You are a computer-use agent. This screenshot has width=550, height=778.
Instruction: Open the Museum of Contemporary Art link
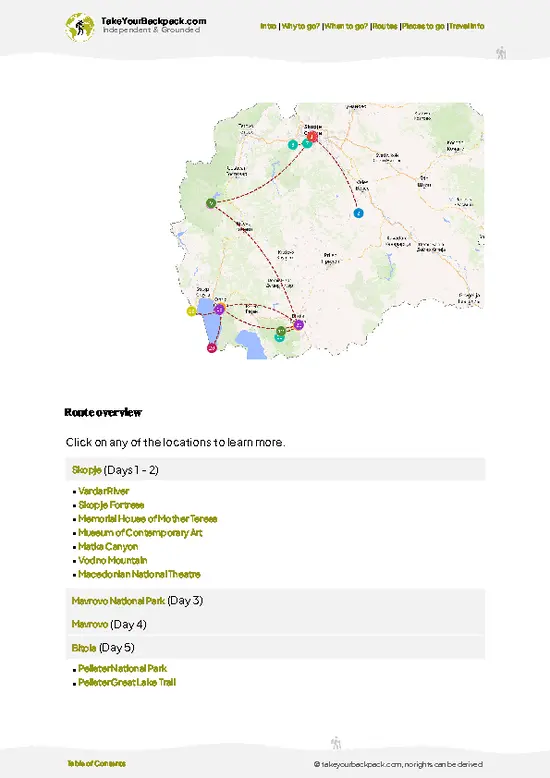140,533
